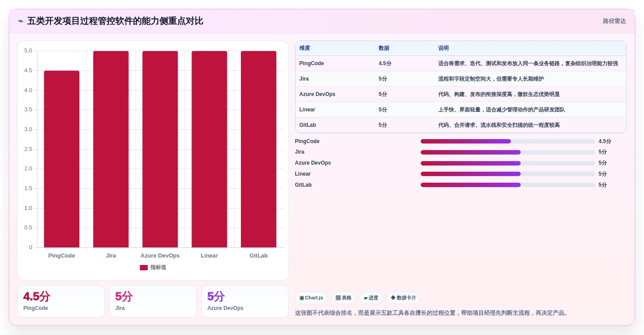
Task: Click the 表格 tag chip
Action: 344,298
